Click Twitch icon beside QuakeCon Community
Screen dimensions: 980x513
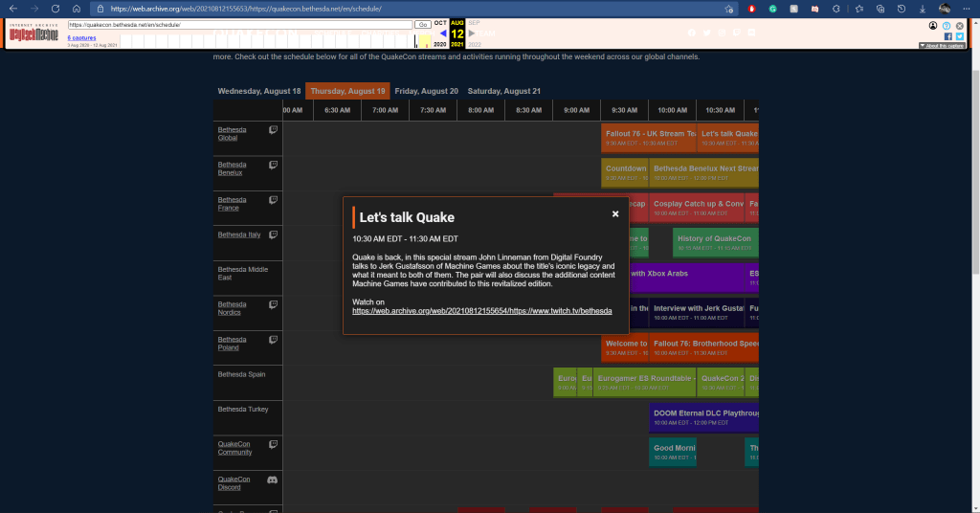coord(273,444)
